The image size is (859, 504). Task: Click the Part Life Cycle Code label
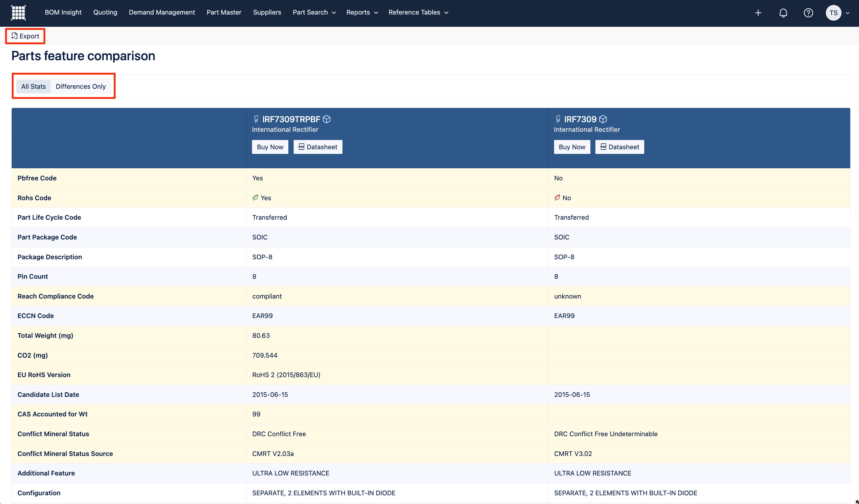pyautogui.click(x=49, y=217)
